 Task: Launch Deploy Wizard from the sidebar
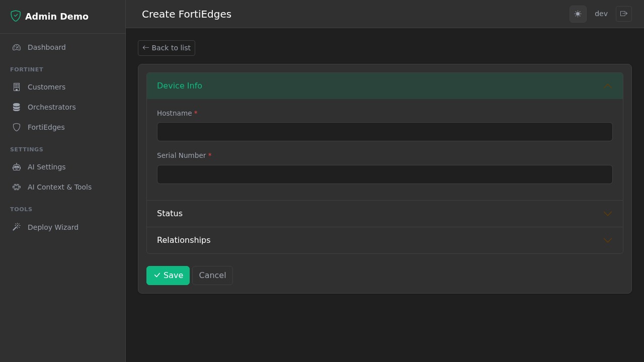tap(62, 227)
